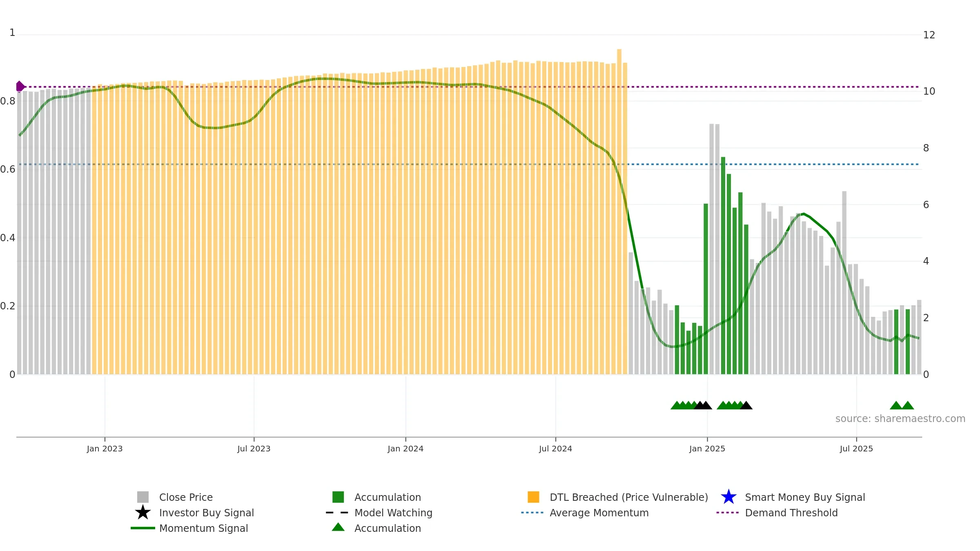Click the orange DTL Breached legend swatch

(x=533, y=497)
